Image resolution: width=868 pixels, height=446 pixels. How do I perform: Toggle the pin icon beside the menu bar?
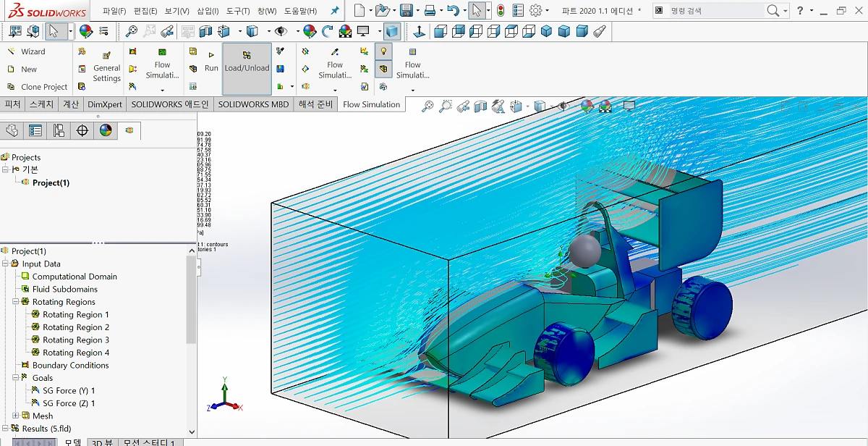pos(334,11)
